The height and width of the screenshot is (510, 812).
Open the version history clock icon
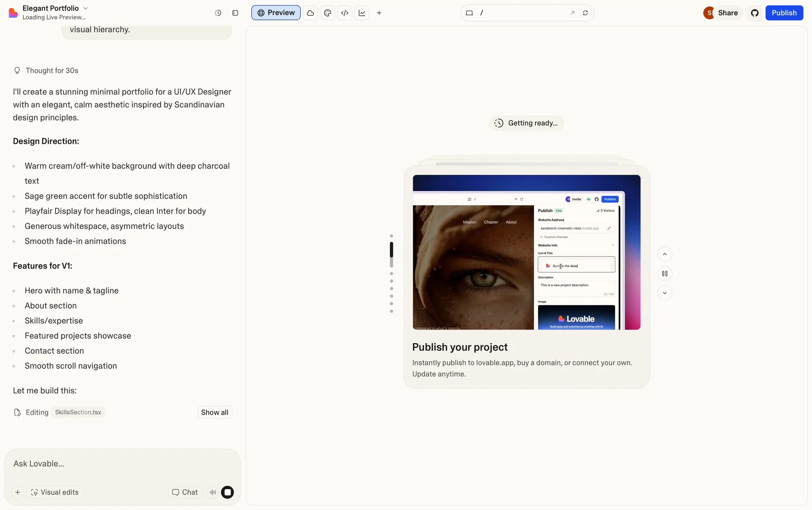click(x=218, y=13)
